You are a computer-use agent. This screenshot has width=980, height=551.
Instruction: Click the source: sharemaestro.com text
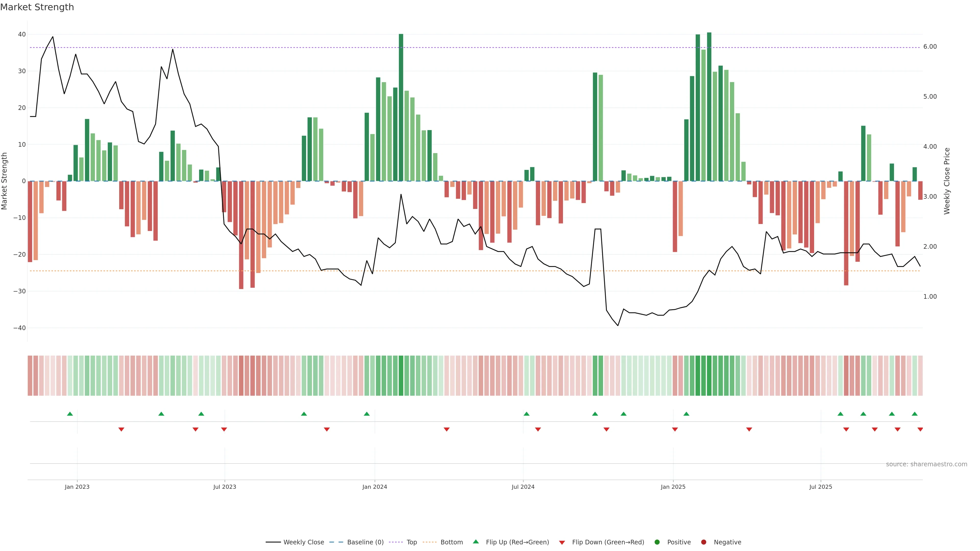pyautogui.click(x=926, y=464)
